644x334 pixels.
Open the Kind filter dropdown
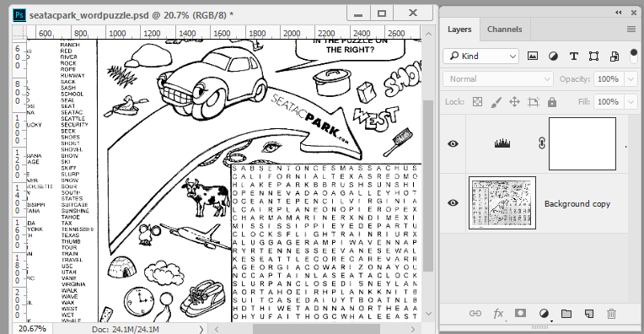coord(481,57)
